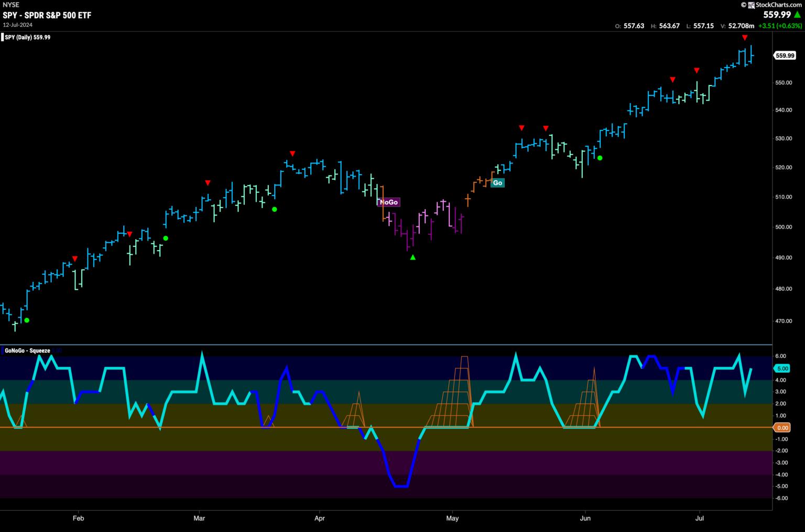The image size is (805, 532).
Task: Click the Apr label on time axis
Action: (319, 518)
